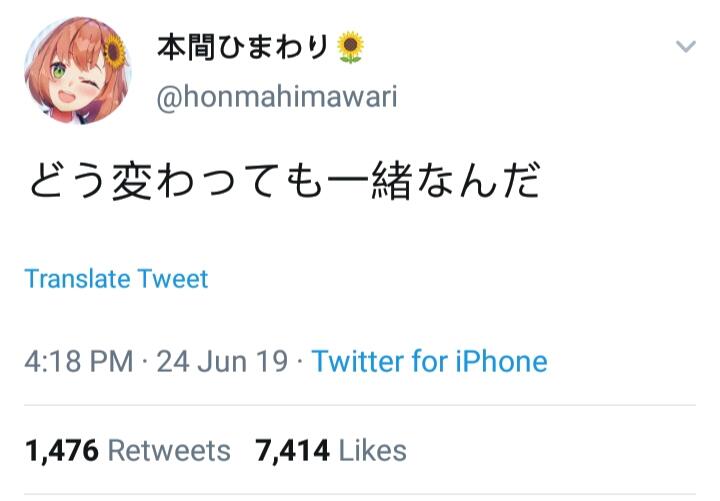The height and width of the screenshot is (501, 720).
Task: Click the kanji 緒 in the tweet
Action: tap(390, 180)
